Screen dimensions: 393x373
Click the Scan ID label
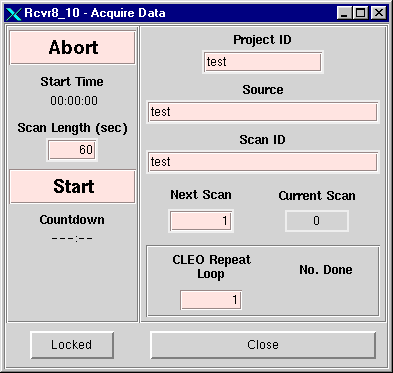coord(262,140)
